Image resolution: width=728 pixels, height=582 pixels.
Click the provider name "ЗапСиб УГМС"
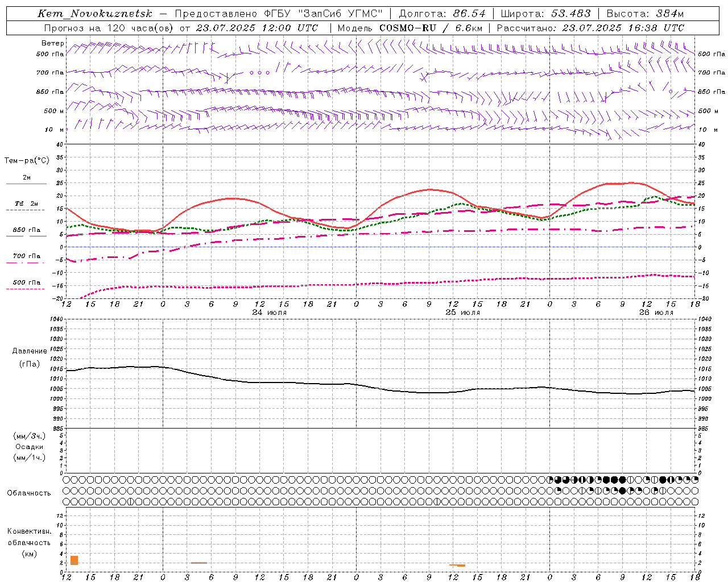[341, 14]
